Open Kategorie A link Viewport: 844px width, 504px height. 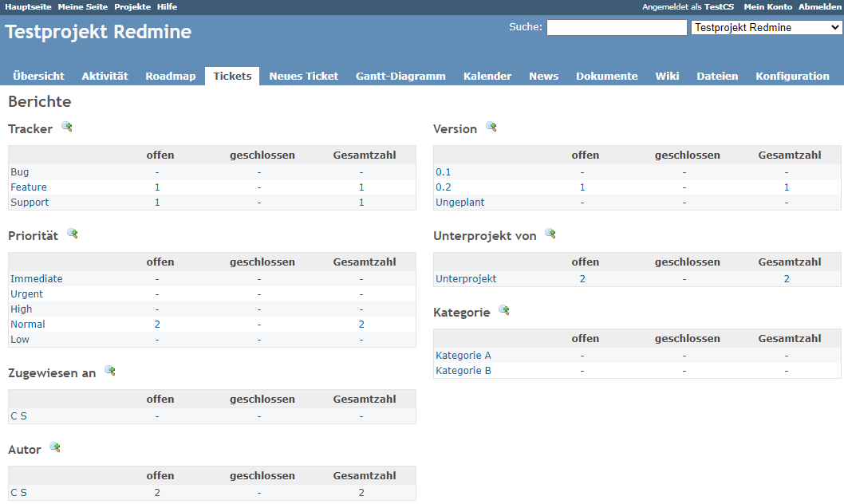(463, 355)
